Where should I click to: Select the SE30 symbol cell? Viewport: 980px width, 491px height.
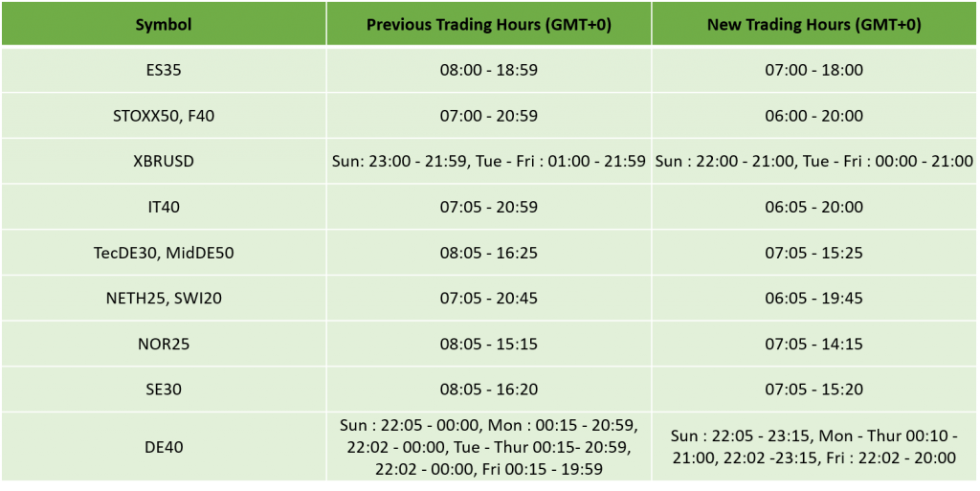point(164,390)
